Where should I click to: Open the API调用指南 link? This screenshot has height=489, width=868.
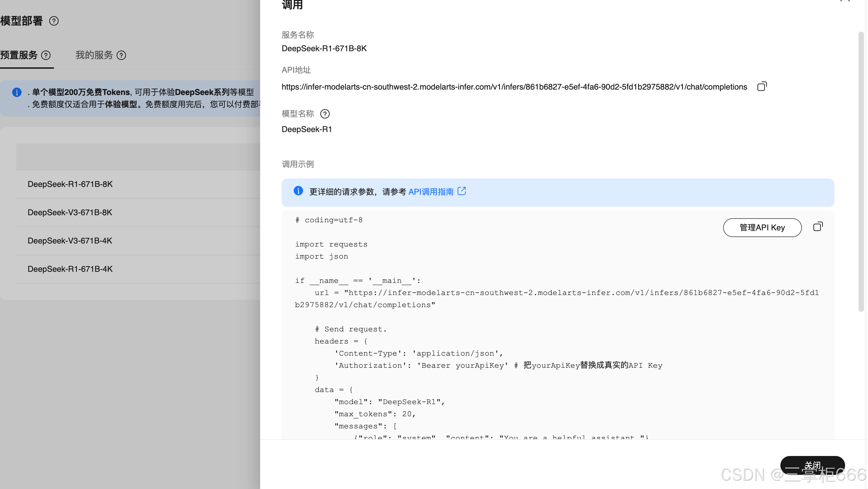click(x=431, y=192)
